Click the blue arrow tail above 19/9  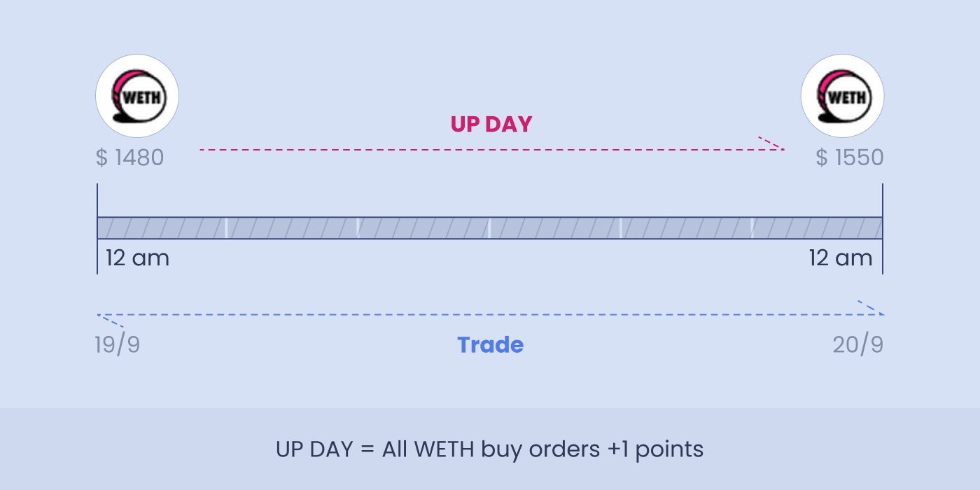click(x=111, y=321)
